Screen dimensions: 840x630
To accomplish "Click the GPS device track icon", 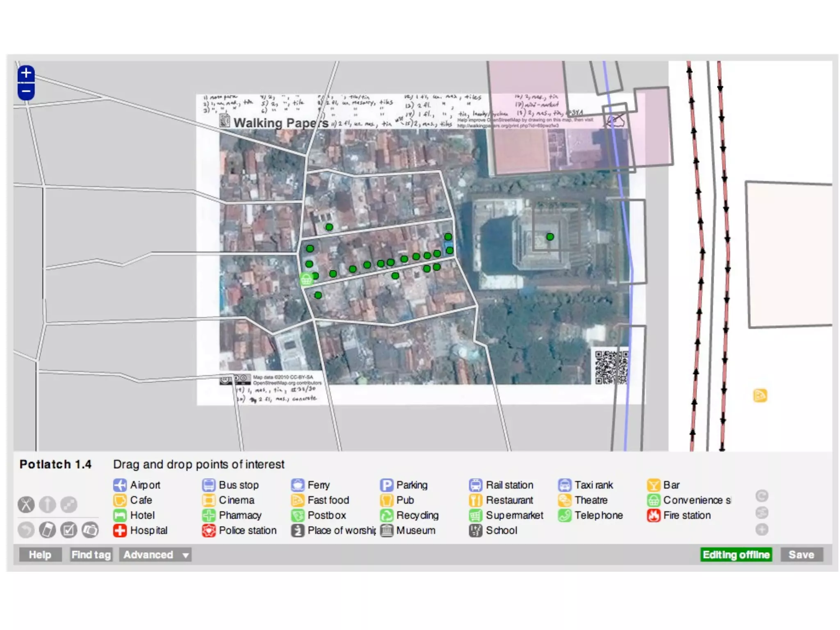I will click(48, 530).
